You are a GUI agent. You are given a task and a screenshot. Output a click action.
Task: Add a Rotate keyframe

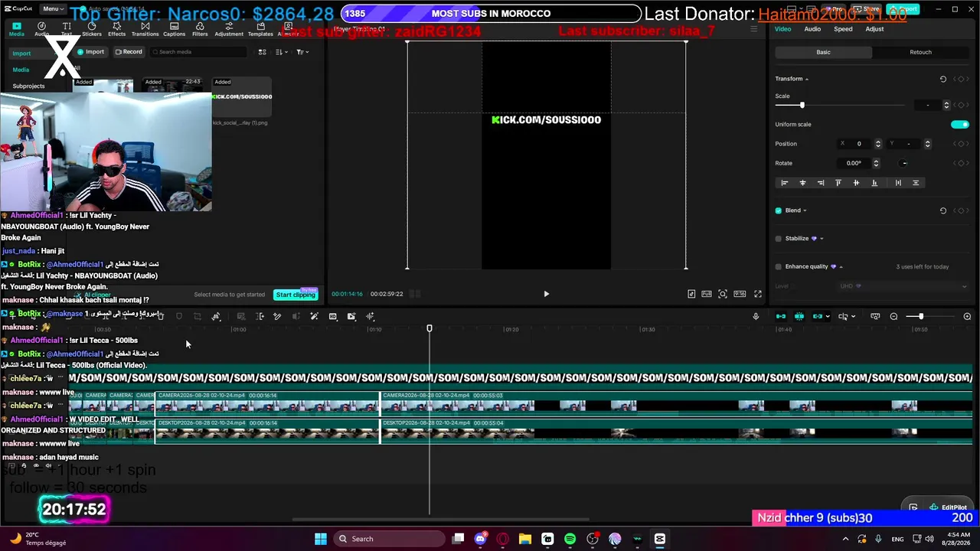[961, 163]
